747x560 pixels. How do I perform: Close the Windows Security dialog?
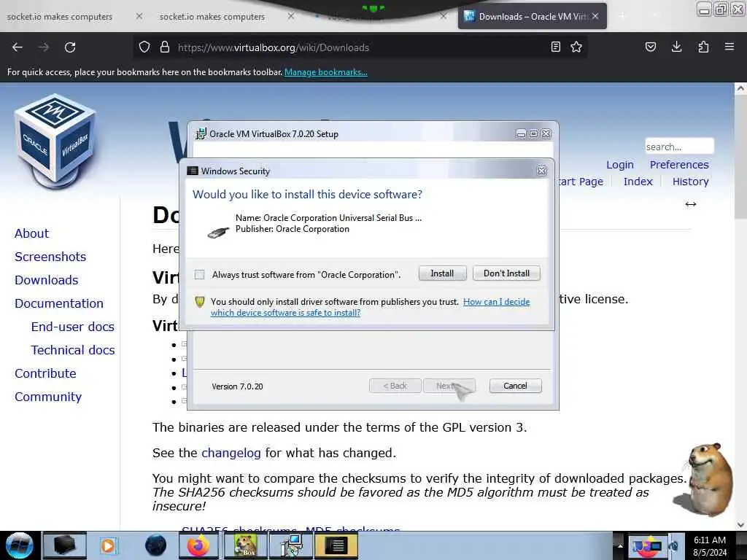542,171
